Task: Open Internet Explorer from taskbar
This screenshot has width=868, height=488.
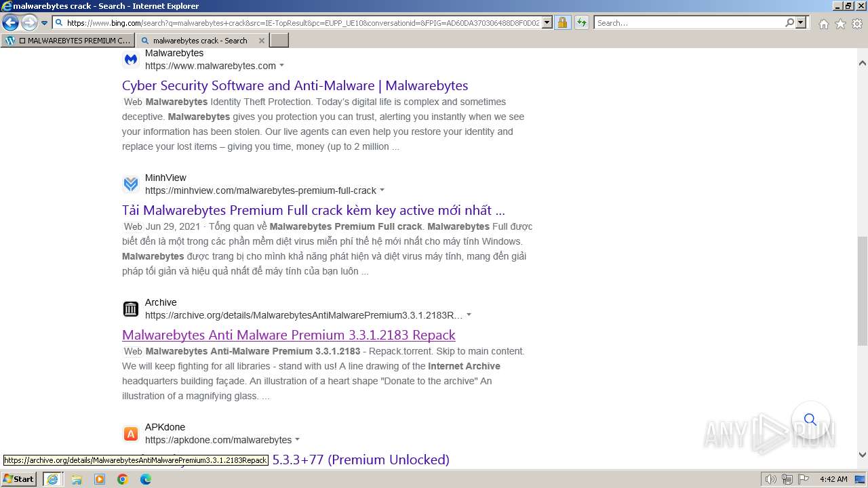Action: (x=52, y=479)
